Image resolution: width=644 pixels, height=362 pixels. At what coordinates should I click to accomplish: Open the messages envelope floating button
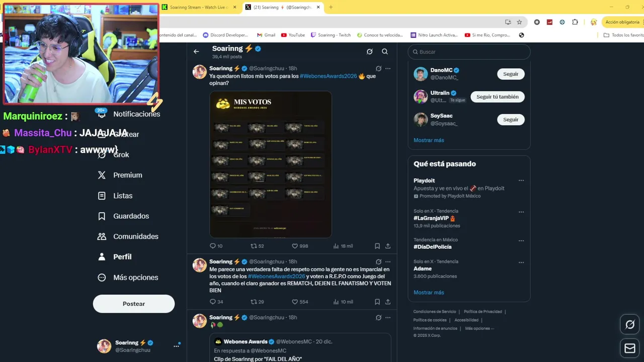630,348
